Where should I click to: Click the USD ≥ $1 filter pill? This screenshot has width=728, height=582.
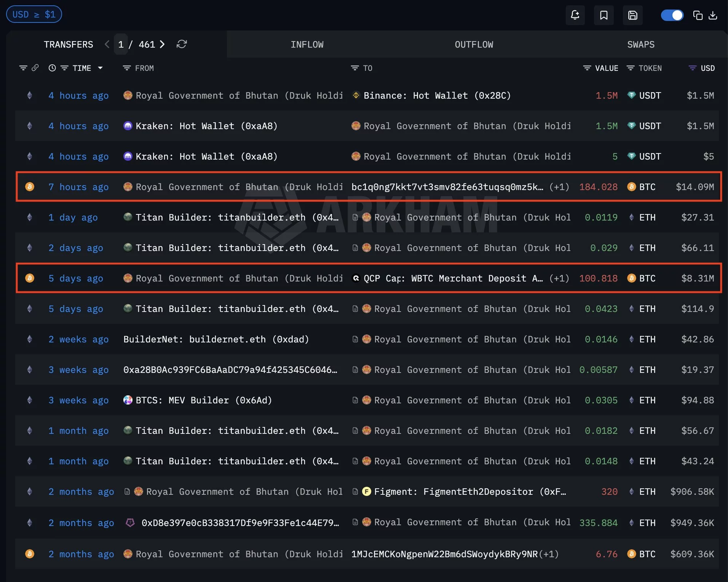pos(34,14)
